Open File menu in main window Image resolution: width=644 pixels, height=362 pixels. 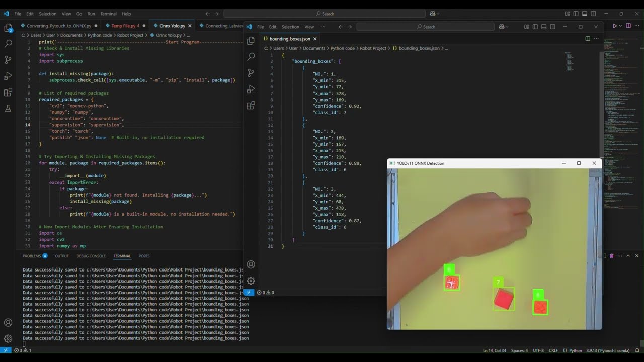(18, 14)
